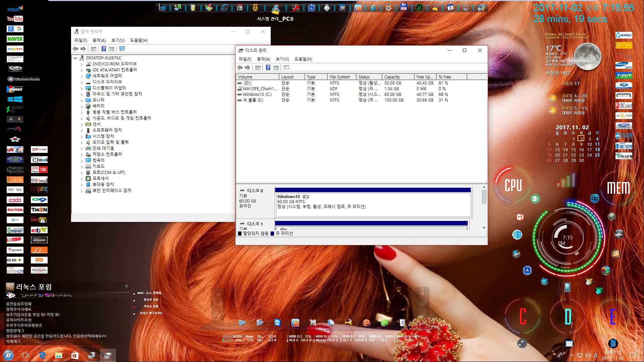The width and height of the screenshot is (644, 362).
Task: Open the BCcard shortcut on right side
Action: 624,106
